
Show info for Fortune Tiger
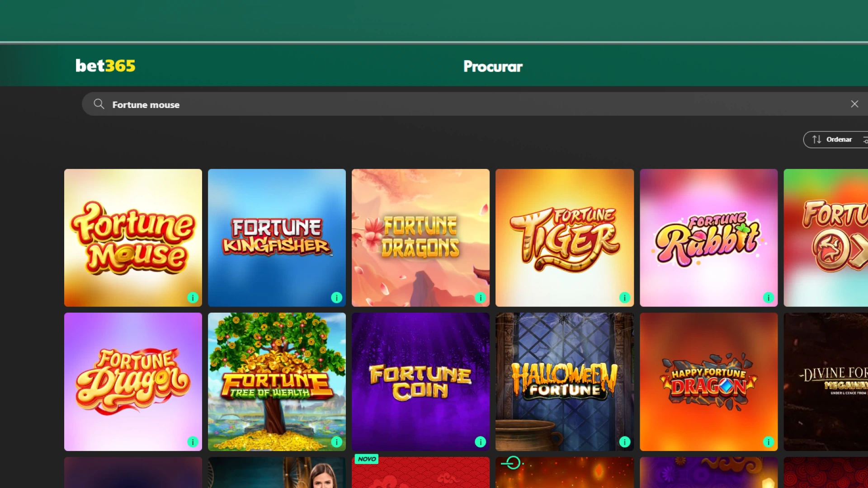pyautogui.click(x=624, y=298)
